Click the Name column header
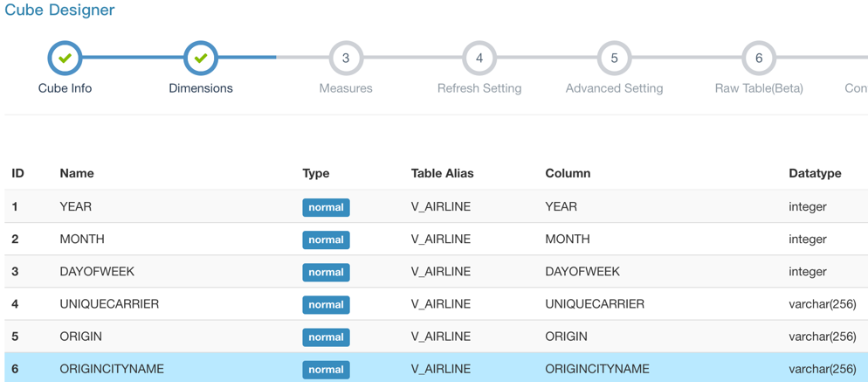The height and width of the screenshot is (382, 868). coord(77,173)
